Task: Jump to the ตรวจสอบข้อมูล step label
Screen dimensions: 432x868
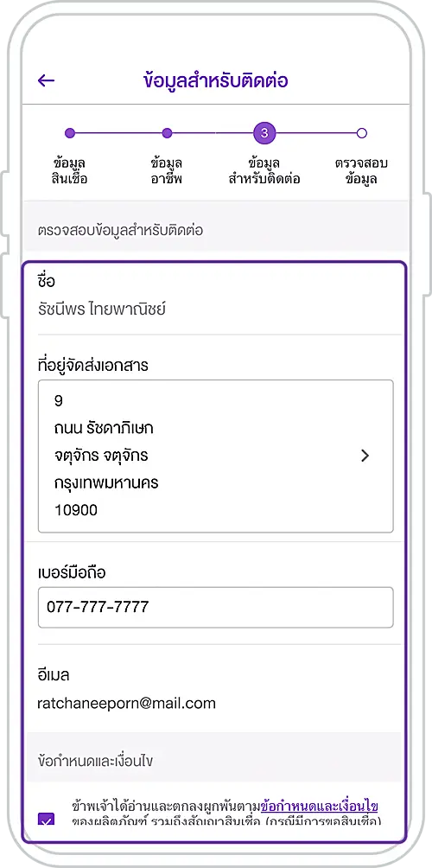Action: [x=362, y=170]
